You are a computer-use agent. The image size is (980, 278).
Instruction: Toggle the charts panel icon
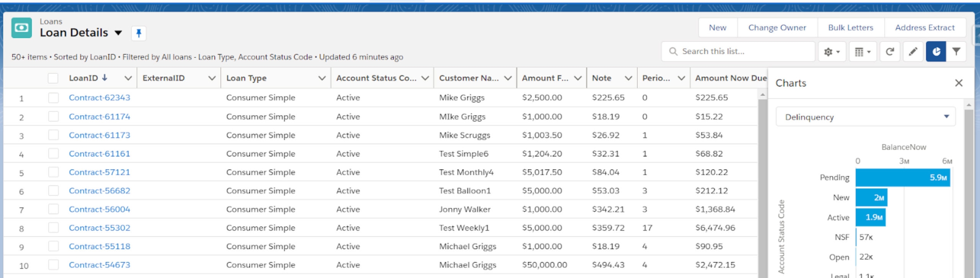click(x=936, y=52)
